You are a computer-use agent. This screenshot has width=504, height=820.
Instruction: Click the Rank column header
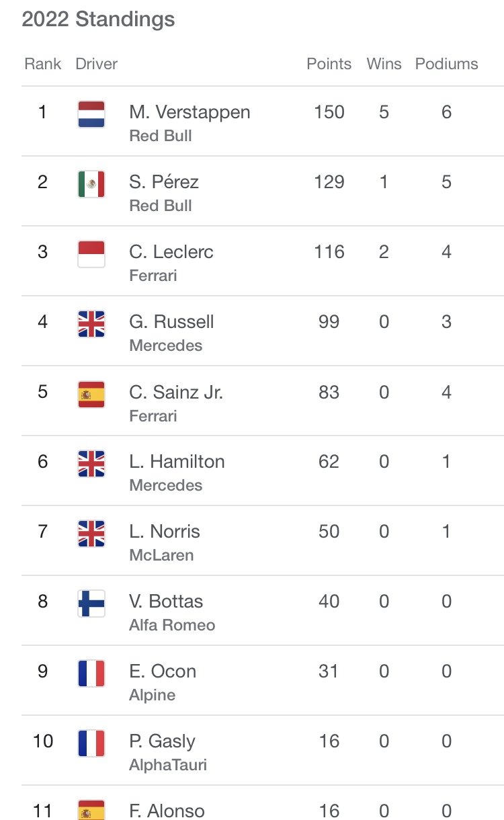(42, 64)
